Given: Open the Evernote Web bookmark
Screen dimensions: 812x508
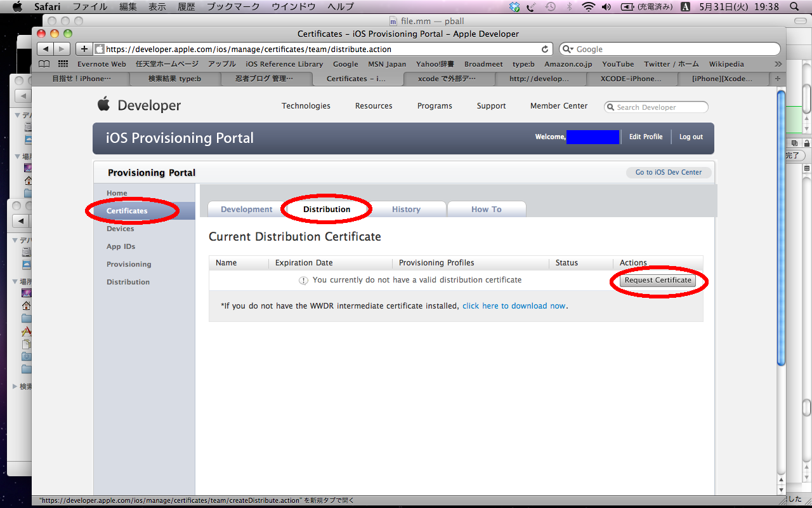Looking at the screenshot, I should click(x=101, y=64).
